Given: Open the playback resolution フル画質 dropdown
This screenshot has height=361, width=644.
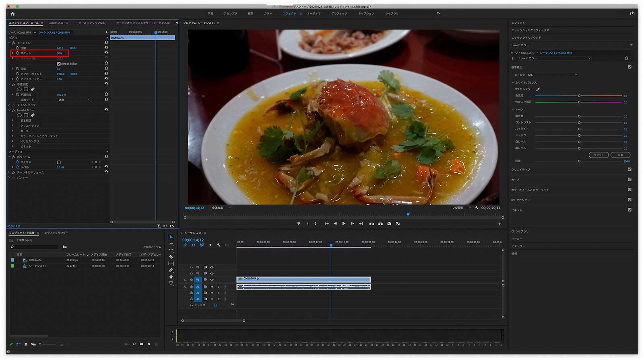Looking at the screenshot, I should click(461, 208).
